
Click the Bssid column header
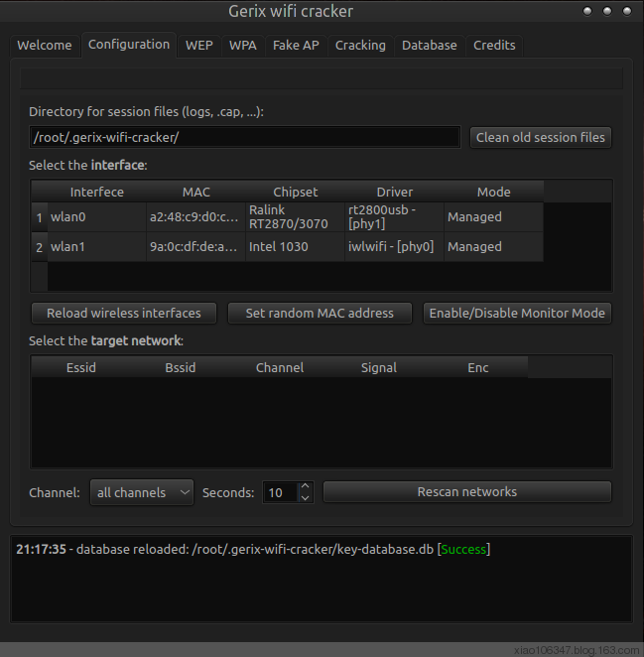pos(181,367)
